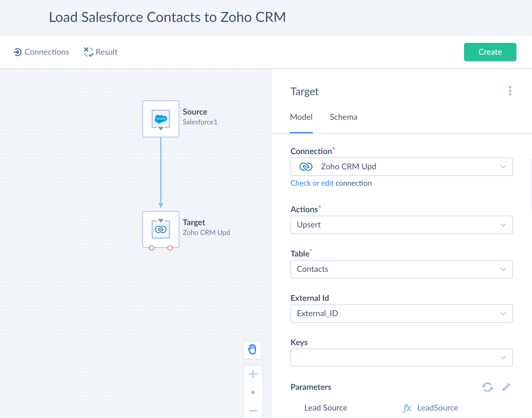This screenshot has width=532, height=418.
Task: Click the Check or edit connection link
Action: 312,183
